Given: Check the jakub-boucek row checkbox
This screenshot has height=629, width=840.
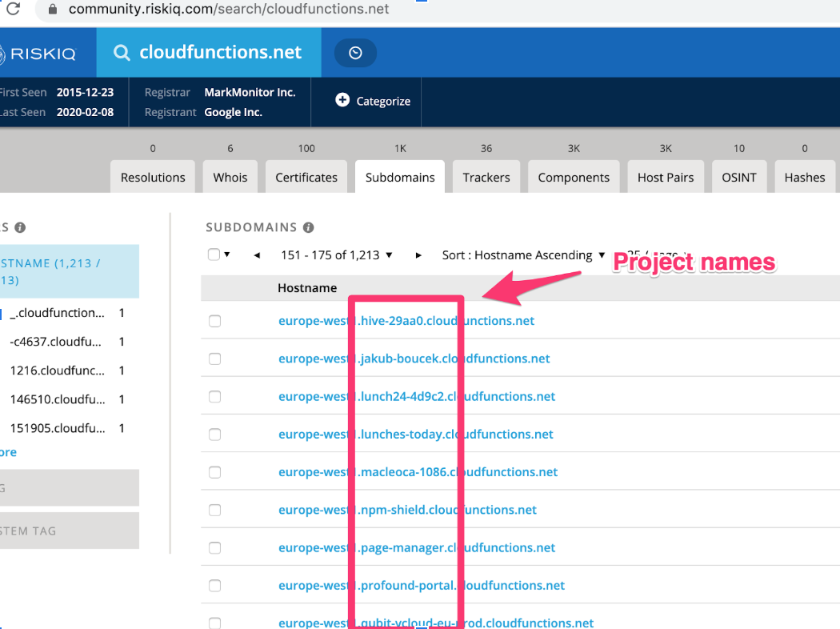Looking at the screenshot, I should pos(215,359).
